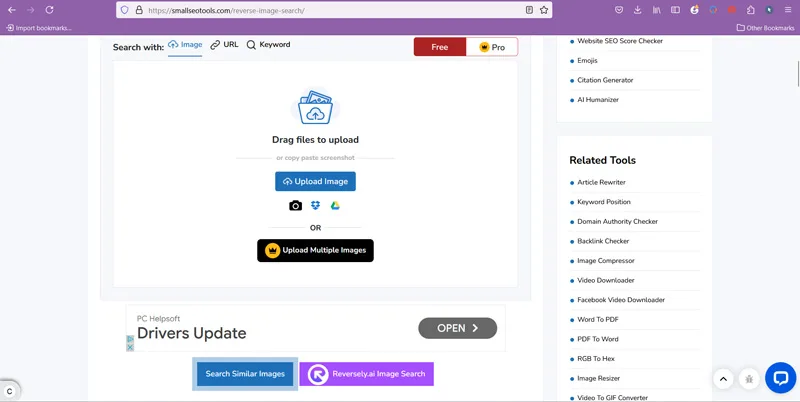Image resolution: width=800 pixels, height=402 pixels.
Task: Open the Firefox library icon
Action: 656,10
